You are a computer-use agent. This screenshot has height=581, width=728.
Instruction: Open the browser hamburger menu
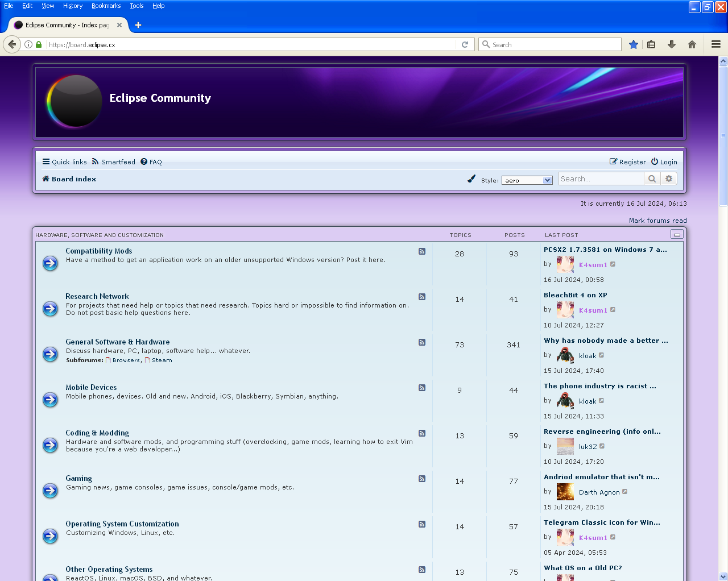coord(716,44)
